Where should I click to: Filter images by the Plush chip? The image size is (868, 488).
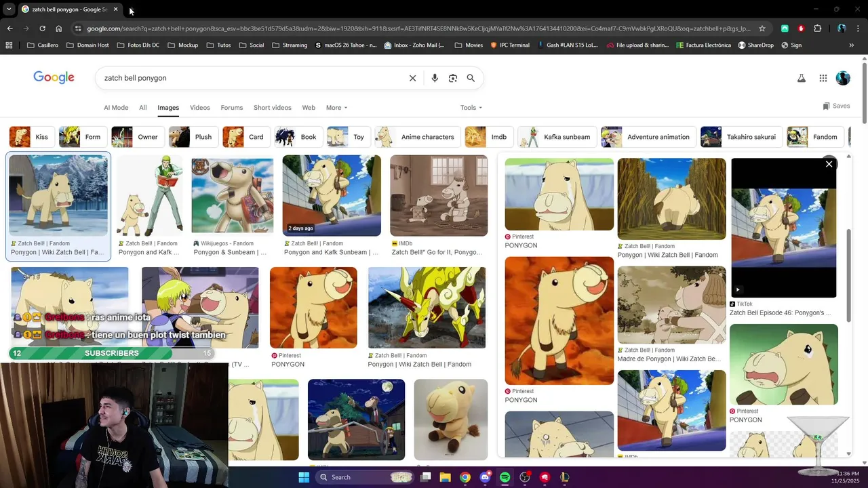(192, 137)
